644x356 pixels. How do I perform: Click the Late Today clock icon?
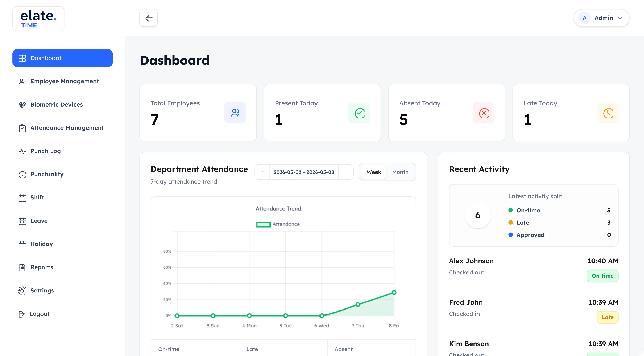coord(608,113)
